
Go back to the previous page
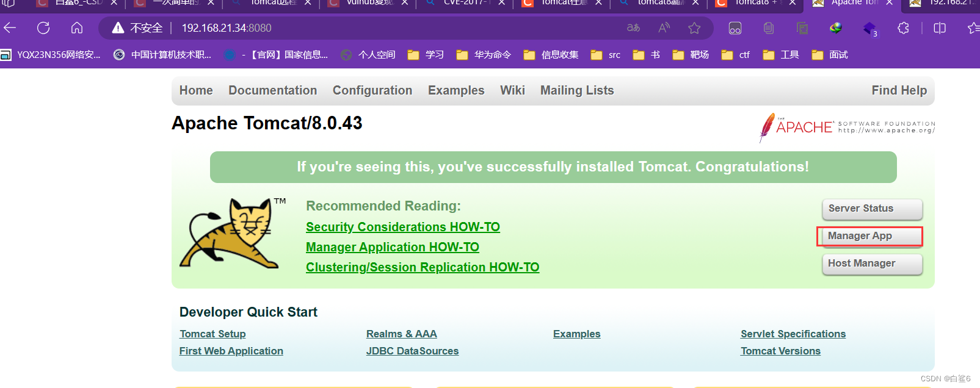point(10,27)
